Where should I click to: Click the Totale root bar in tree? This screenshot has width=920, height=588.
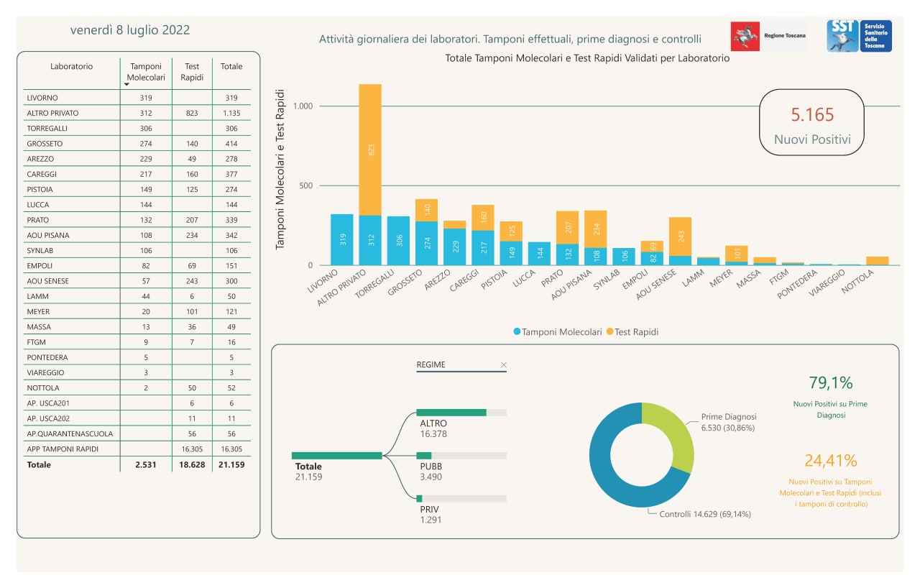336,456
